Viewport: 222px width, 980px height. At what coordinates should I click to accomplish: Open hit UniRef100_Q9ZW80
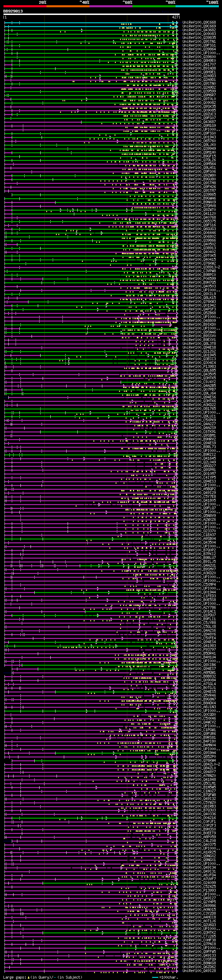199,175
